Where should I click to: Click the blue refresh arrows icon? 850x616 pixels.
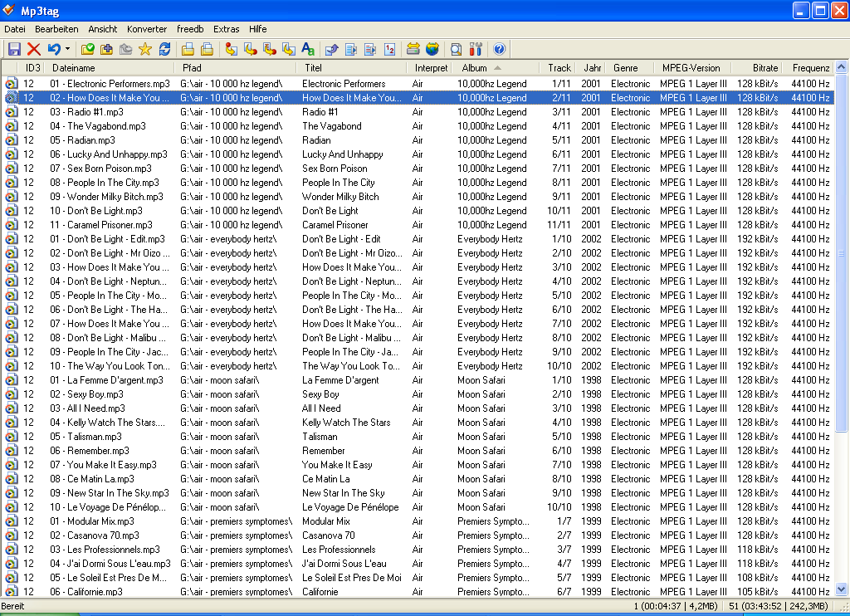(164, 50)
